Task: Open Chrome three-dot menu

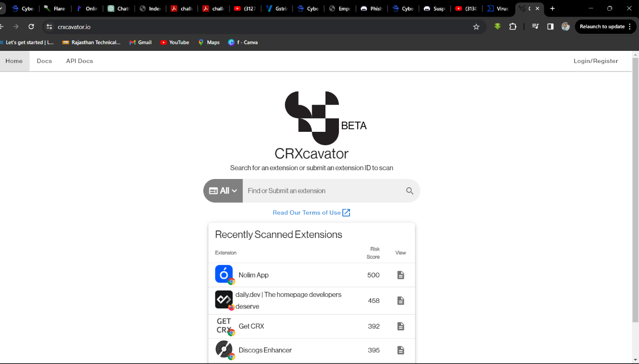Action: 630,27
